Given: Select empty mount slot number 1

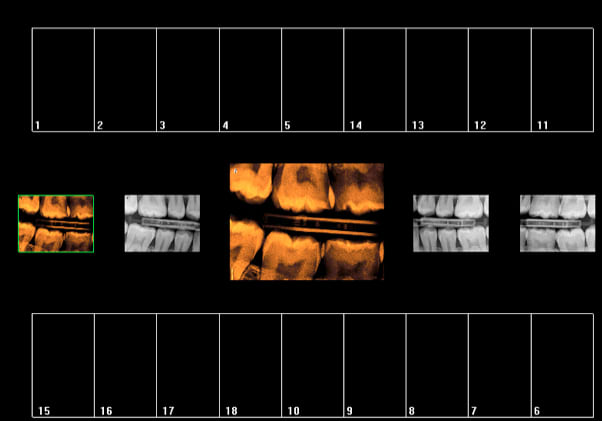Looking at the screenshot, I should (x=63, y=80).
